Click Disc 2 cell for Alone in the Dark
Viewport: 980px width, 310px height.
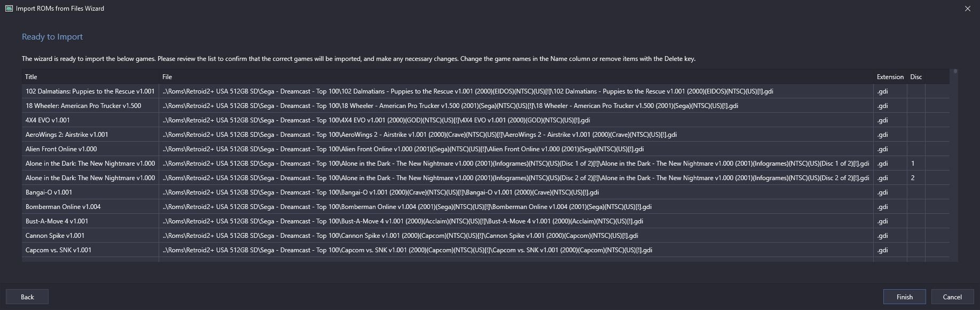click(916, 178)
